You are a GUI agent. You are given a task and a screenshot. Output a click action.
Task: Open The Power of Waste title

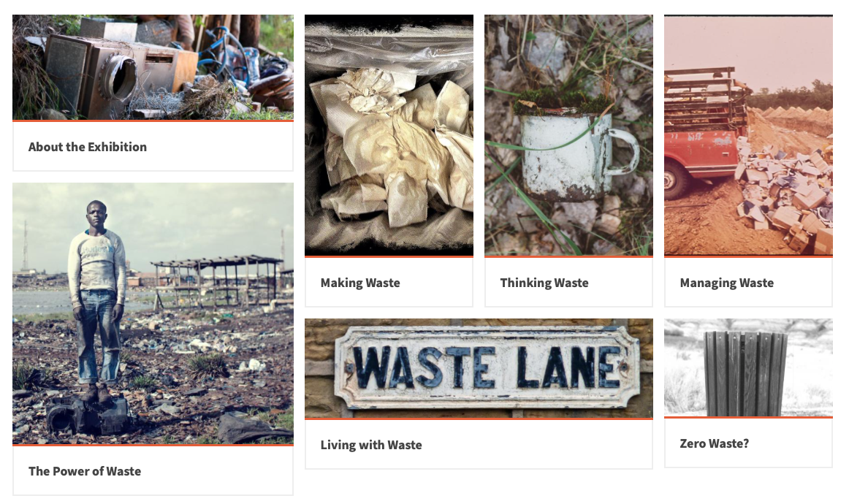pos(85,471)
